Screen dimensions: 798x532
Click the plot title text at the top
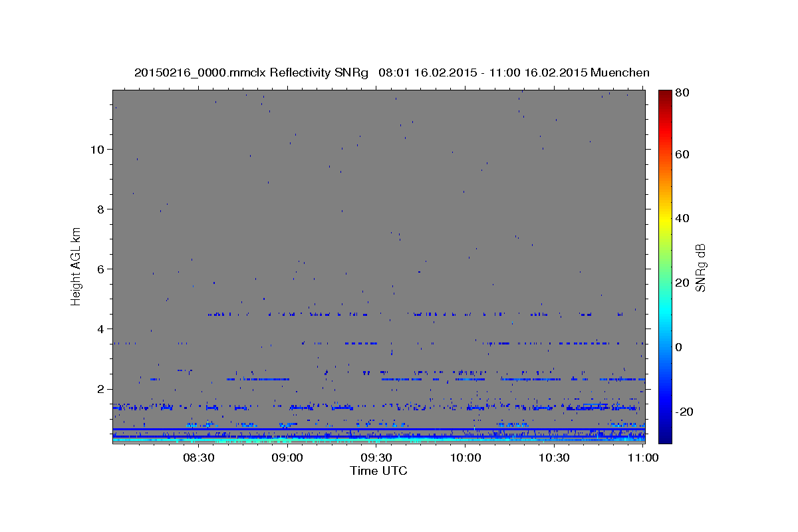point(392,72)
